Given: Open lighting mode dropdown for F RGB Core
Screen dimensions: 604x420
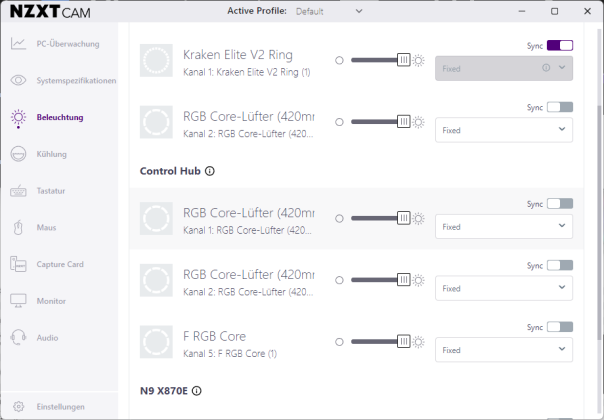Looking at the screenshot, I should click(504, 351).
